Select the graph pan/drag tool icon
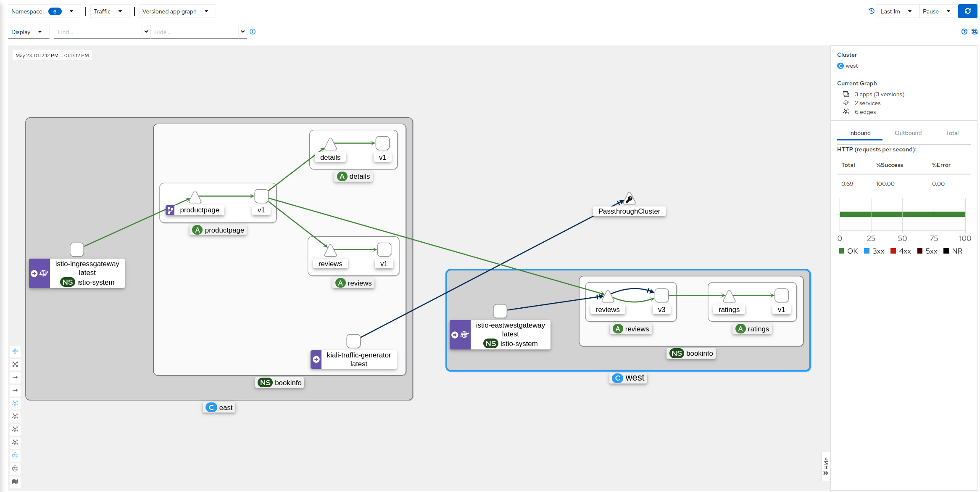Viewport: 980px width, 492px height. (x=15, y=351)
